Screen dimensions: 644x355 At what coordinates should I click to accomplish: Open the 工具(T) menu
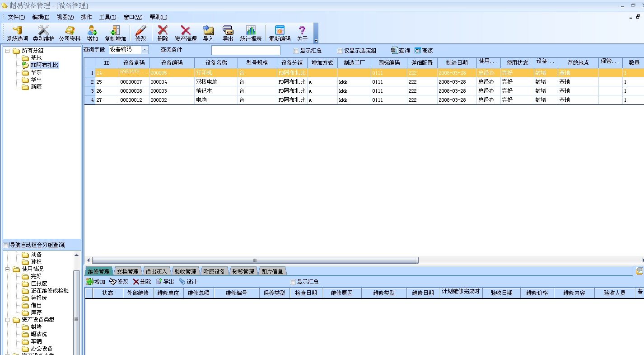[x=107, y=17]
